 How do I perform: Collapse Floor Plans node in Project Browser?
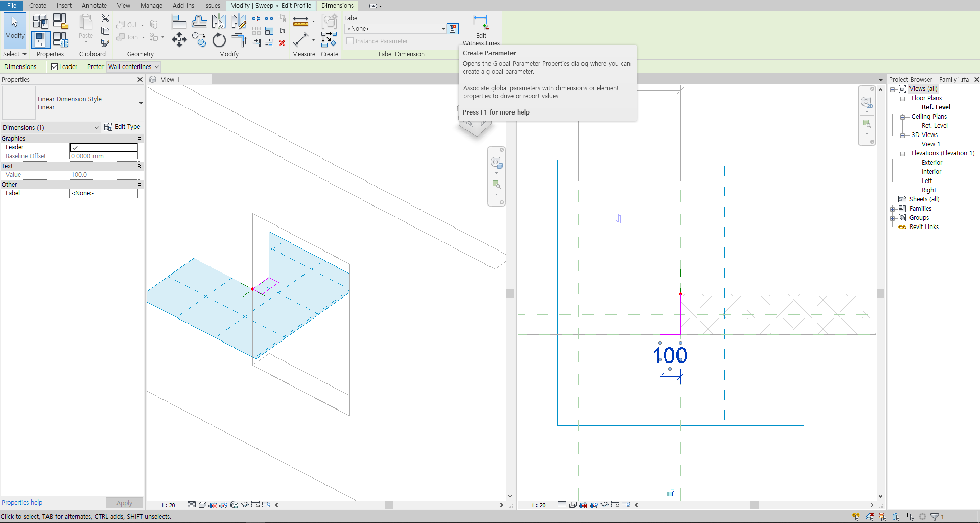(903, 99)
